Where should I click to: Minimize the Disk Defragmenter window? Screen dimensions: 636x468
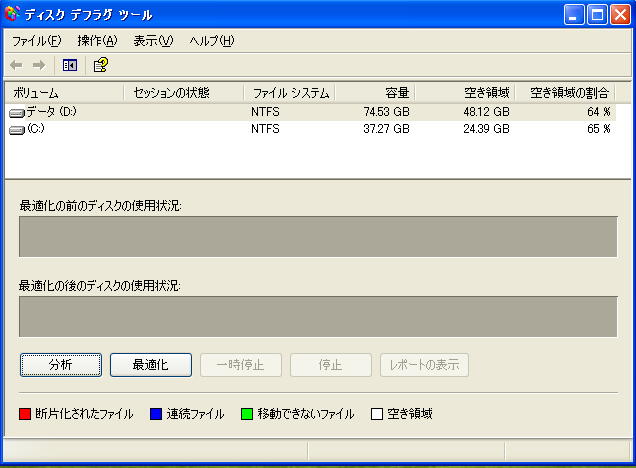[574, 15]
